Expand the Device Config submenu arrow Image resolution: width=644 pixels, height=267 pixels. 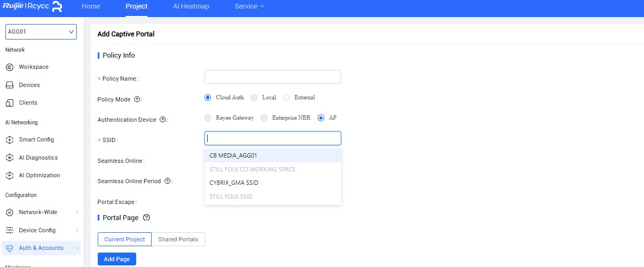[x=77, y=230]
